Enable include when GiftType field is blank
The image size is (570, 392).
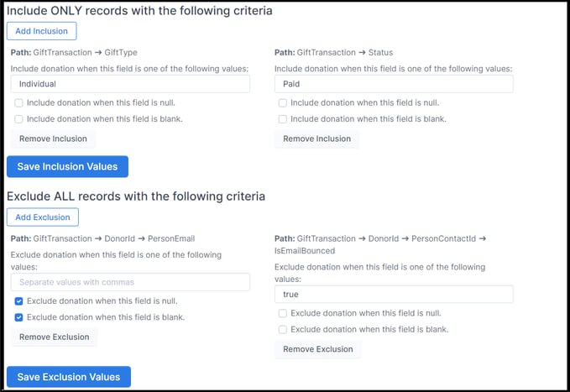pyautogui.click(x=18, y=119)
